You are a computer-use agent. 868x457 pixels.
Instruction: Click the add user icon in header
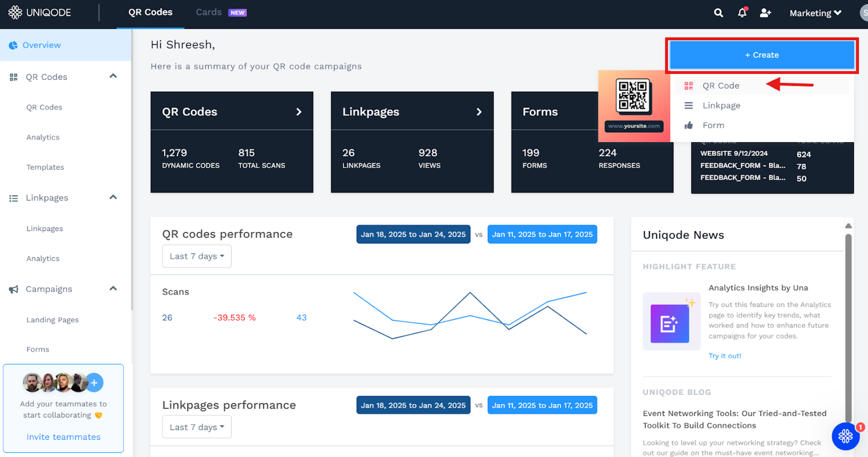click(x=765, y=13)
